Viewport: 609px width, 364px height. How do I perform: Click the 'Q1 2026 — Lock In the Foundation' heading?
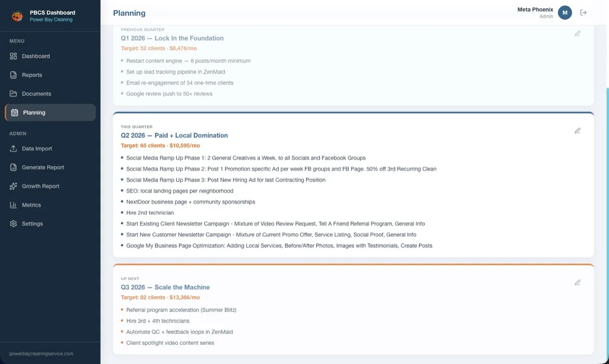tap(172, 38)
